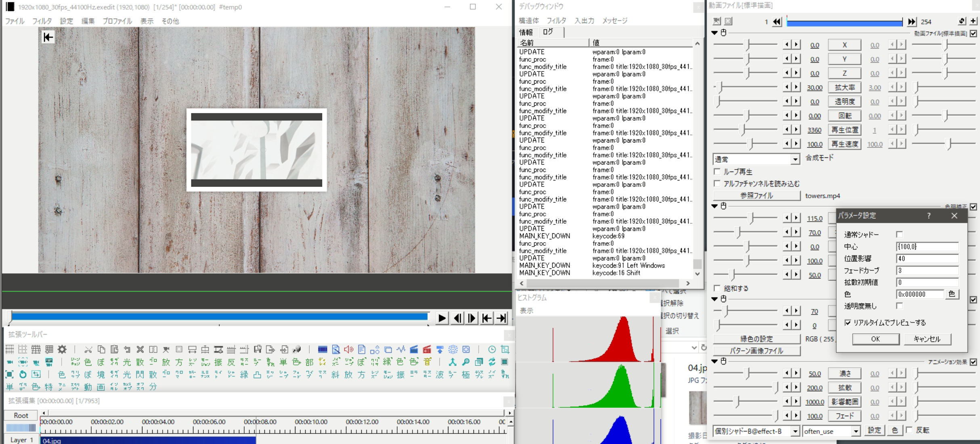Click the scissors cut icon in toolbar

[88, 350]
